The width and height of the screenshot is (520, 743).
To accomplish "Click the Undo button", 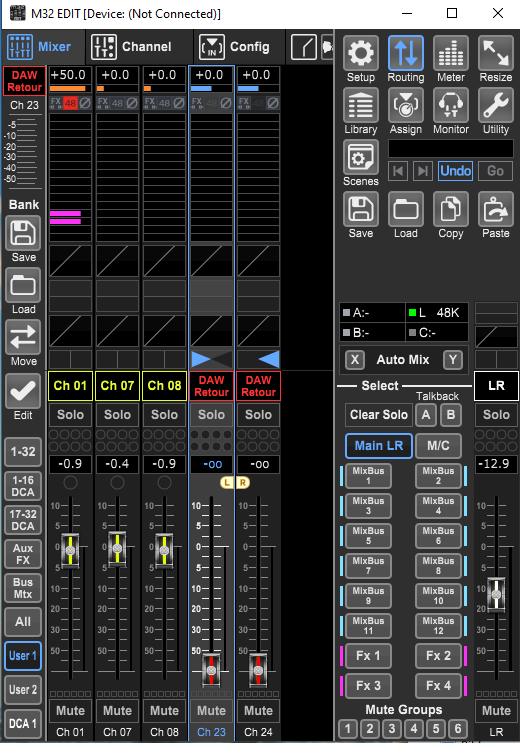I will click(x=456, y=171).
